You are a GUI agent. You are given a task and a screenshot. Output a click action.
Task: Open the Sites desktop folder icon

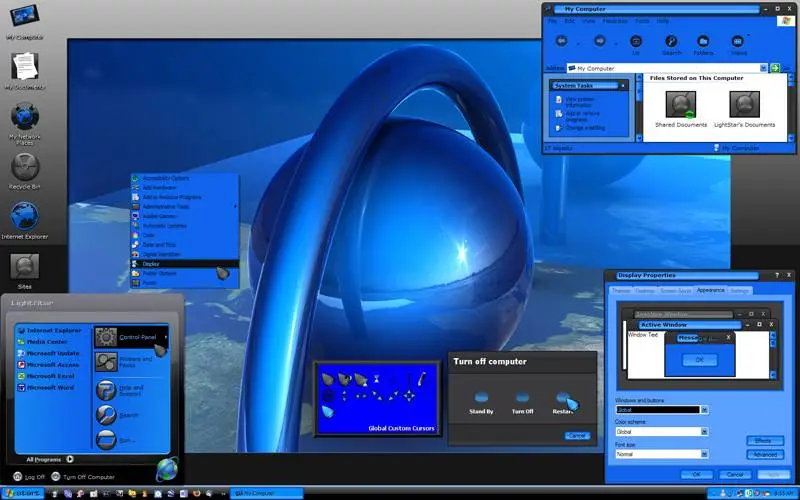(24, 266)
